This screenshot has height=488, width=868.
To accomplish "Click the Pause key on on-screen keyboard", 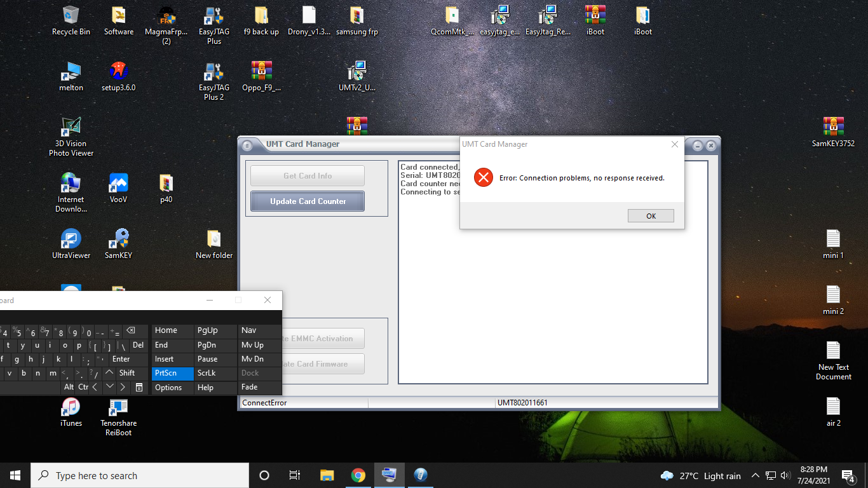I will (x=215, y=359).
